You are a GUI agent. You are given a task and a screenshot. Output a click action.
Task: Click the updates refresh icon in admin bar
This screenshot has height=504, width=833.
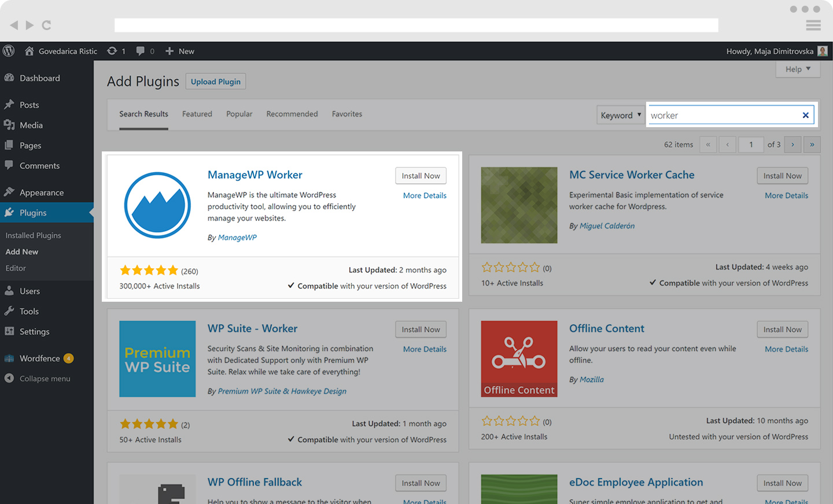(x=112, y=51)
